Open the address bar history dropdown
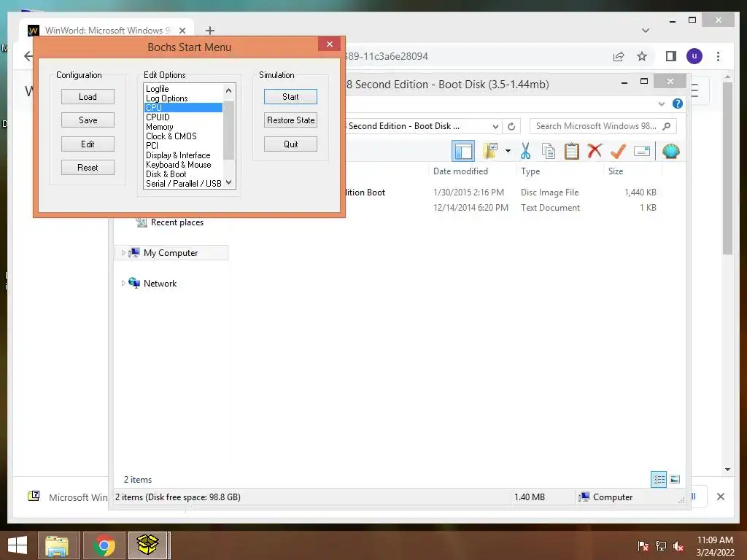This screenshot has width=747, height=560. coord(495,126)
